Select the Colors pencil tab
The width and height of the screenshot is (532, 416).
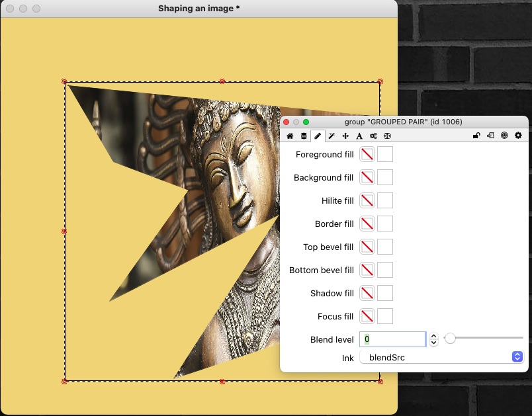tap(318, 136)
